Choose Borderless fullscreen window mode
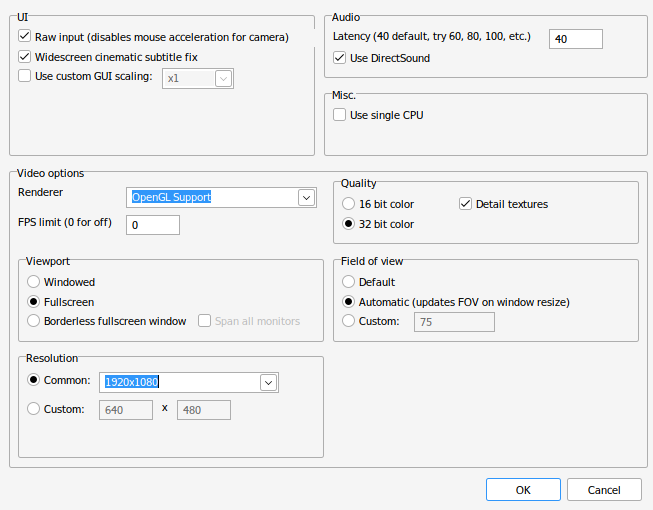653x510 pixels. pyautogui.click(x=33, y=321)
